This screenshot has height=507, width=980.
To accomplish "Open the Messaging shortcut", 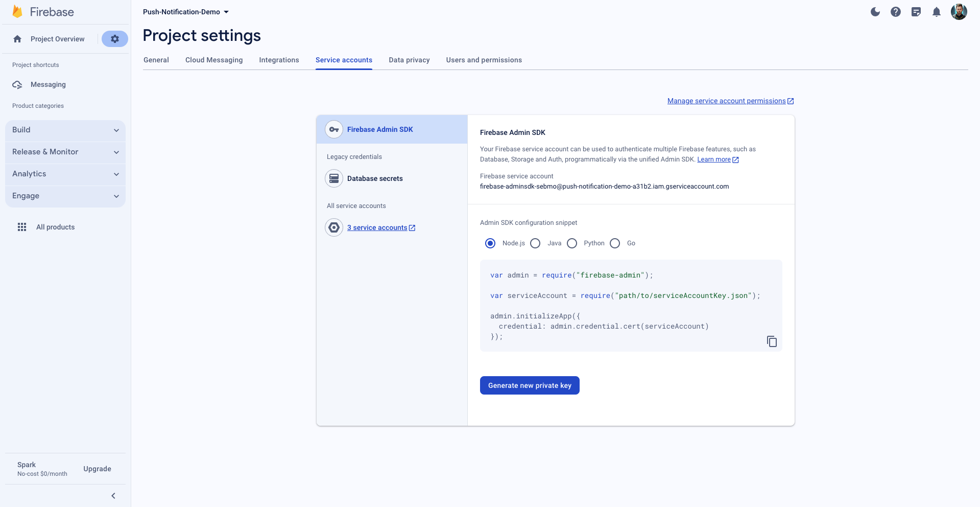I will point(48,84).
